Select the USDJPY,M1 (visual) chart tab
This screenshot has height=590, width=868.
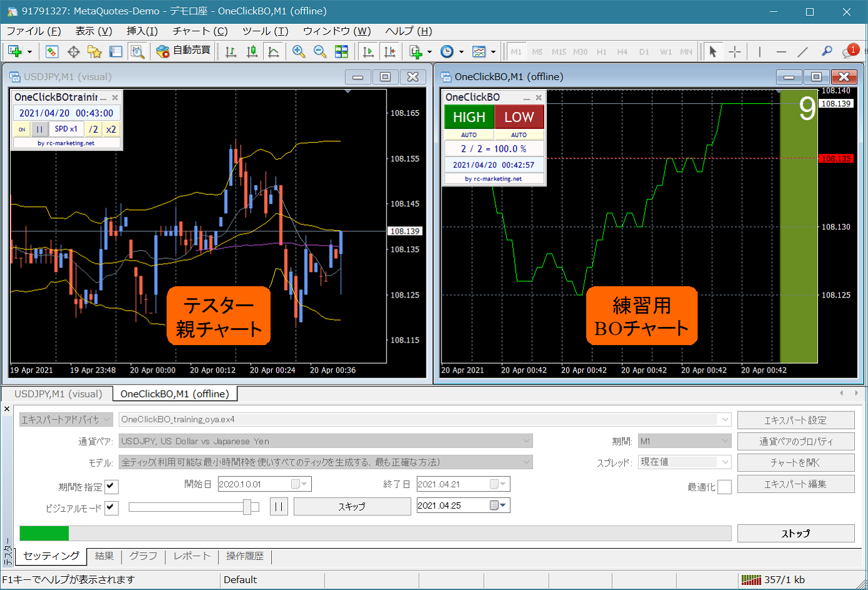tap(58, 394)
